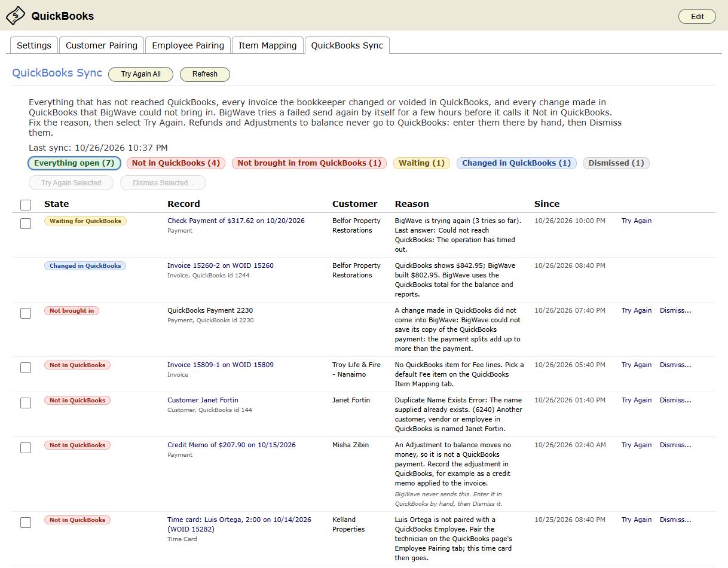
Task: View Dismissed (1) items
Action: (616, 163)
